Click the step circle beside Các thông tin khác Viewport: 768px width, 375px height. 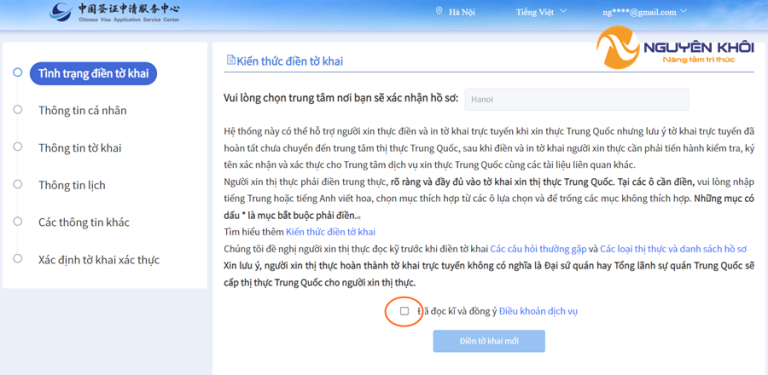[18, 221]
